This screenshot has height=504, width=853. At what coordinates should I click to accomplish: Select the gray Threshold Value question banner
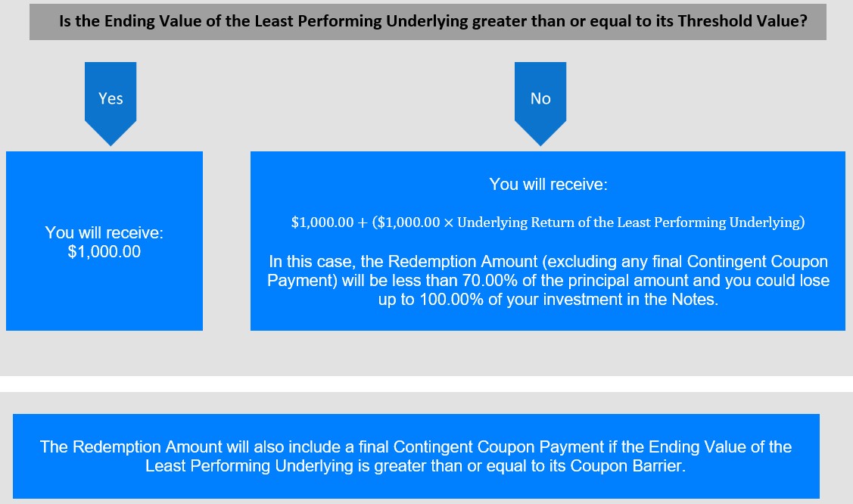coord(428,22)
